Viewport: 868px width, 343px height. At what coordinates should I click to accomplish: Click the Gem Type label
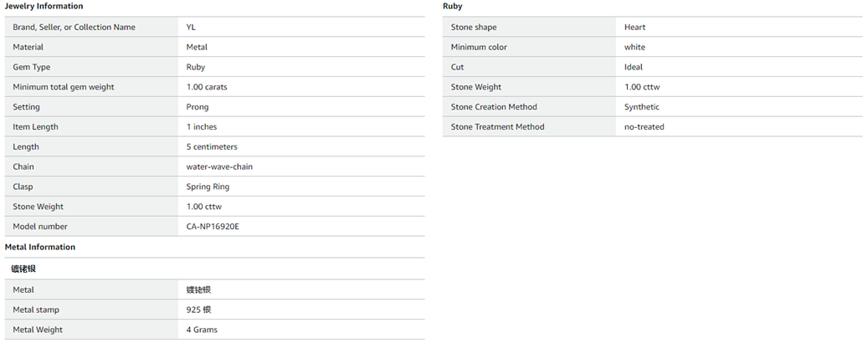[x=32, y=67]
